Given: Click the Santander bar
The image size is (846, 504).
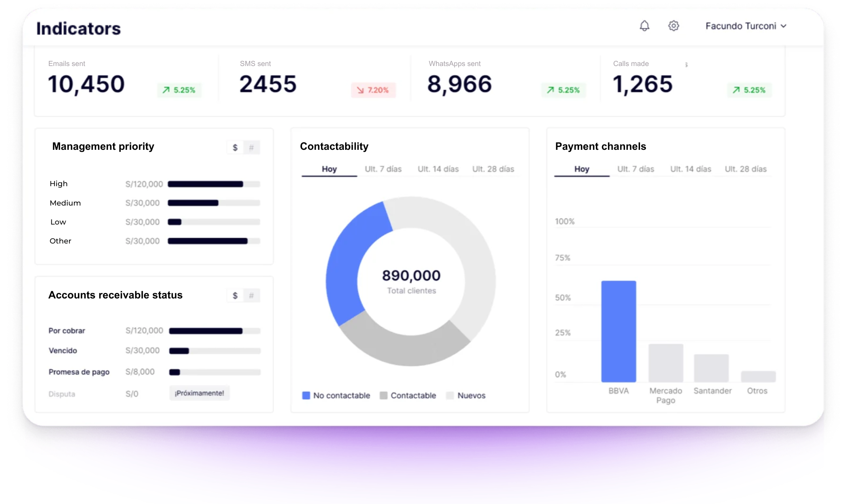Looking at the screenshot, I should click(711, 368).
